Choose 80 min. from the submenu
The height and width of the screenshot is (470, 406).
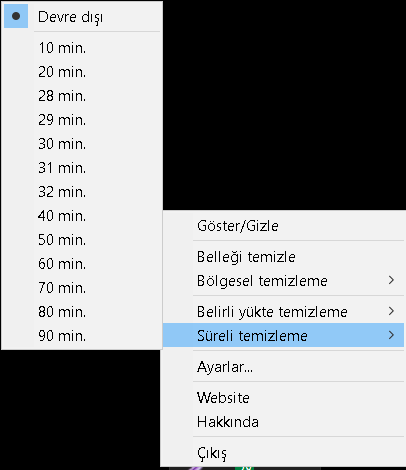tap(82, 312)
